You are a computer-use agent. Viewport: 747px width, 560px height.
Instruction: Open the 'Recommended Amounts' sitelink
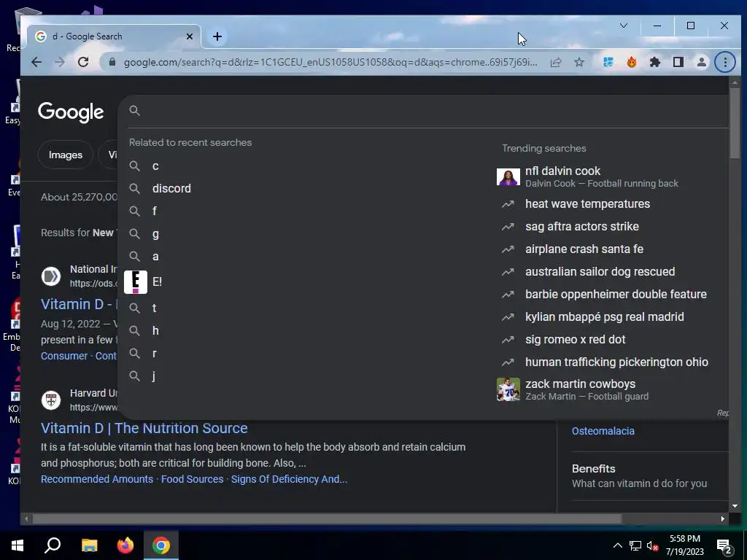pyautogui.click(x=97, y=479)
